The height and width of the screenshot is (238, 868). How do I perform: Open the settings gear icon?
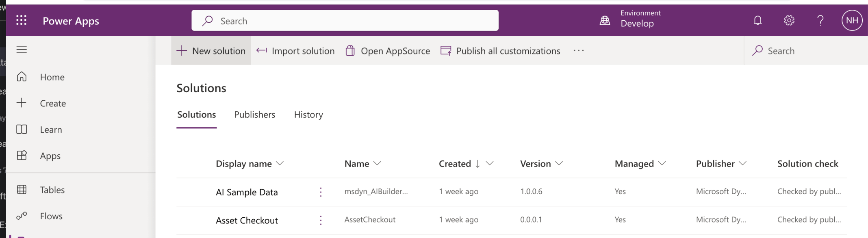point(789,20)
